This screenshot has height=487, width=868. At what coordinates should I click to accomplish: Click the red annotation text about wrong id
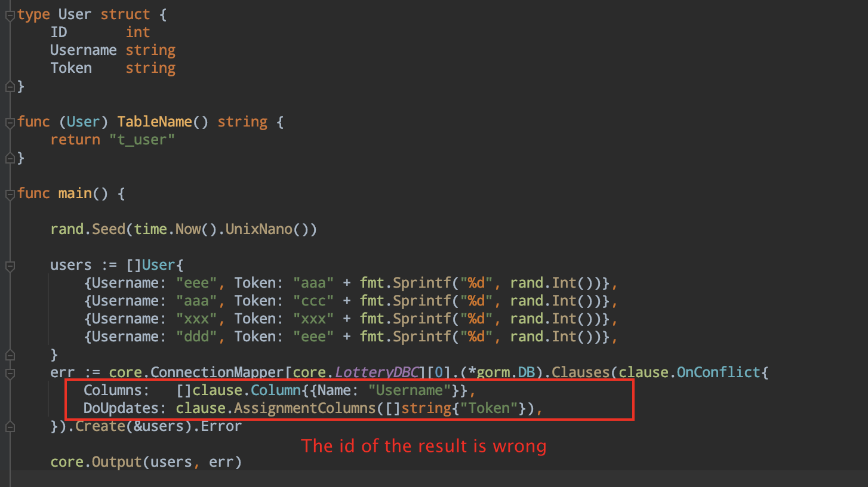(x=423, y=446)
